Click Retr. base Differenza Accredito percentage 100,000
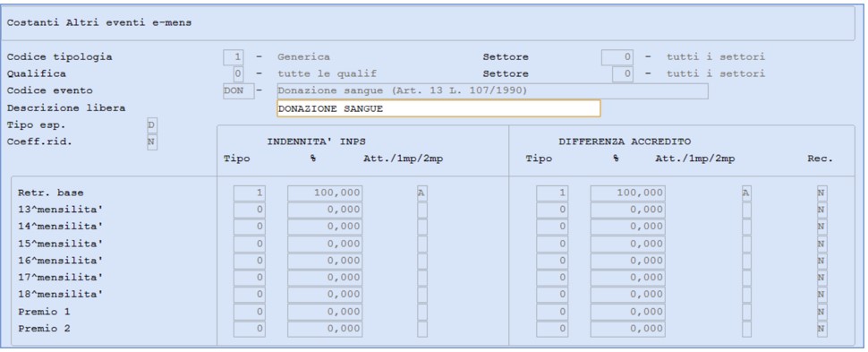Screen dimensions: 868x352 point(628,193)
